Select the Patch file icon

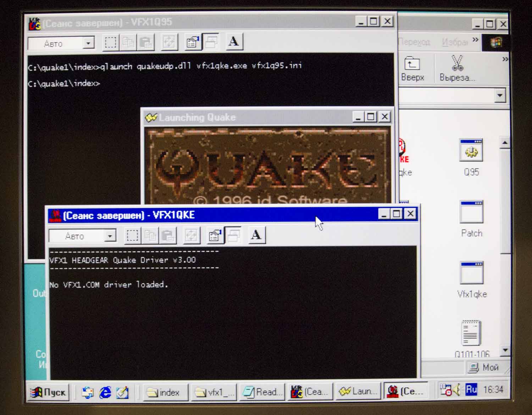click(x=472, y=219)
